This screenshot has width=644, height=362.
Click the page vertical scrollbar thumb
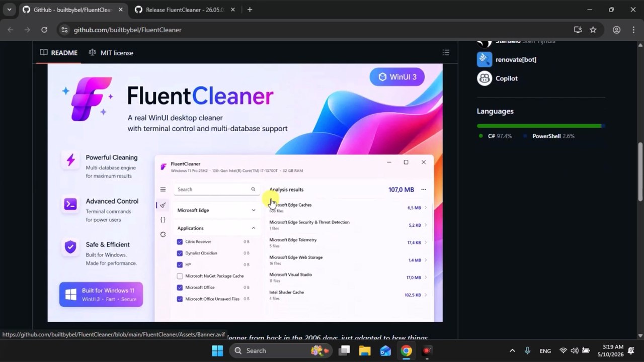tap(640, 171)
